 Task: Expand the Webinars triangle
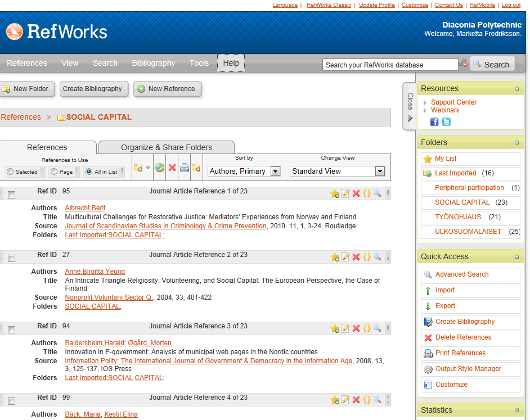pos(425,110)
